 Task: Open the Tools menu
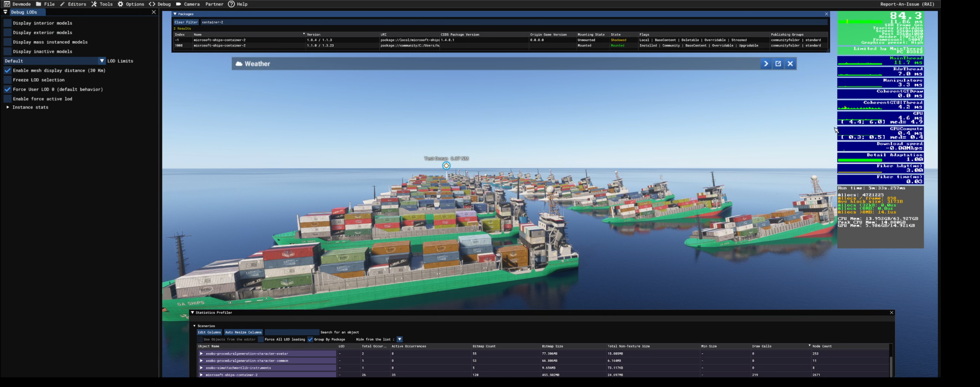tap(105, 4)
